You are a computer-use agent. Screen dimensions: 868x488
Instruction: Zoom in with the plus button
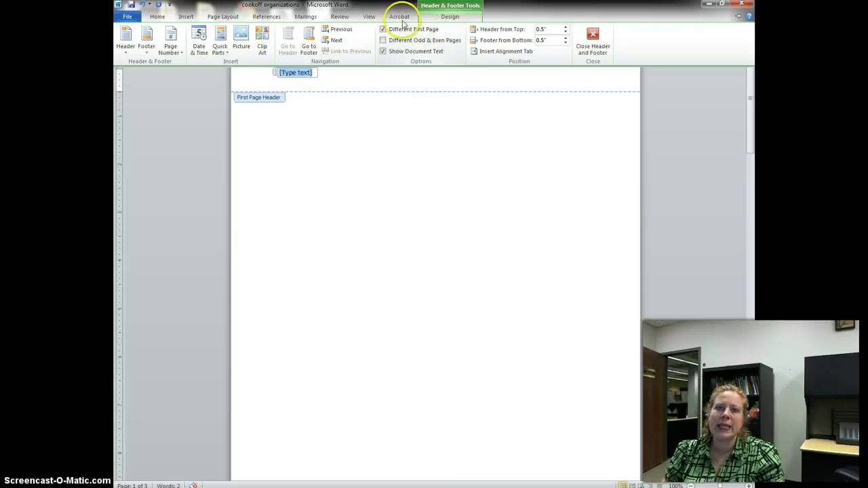click(x=749, y=485)
